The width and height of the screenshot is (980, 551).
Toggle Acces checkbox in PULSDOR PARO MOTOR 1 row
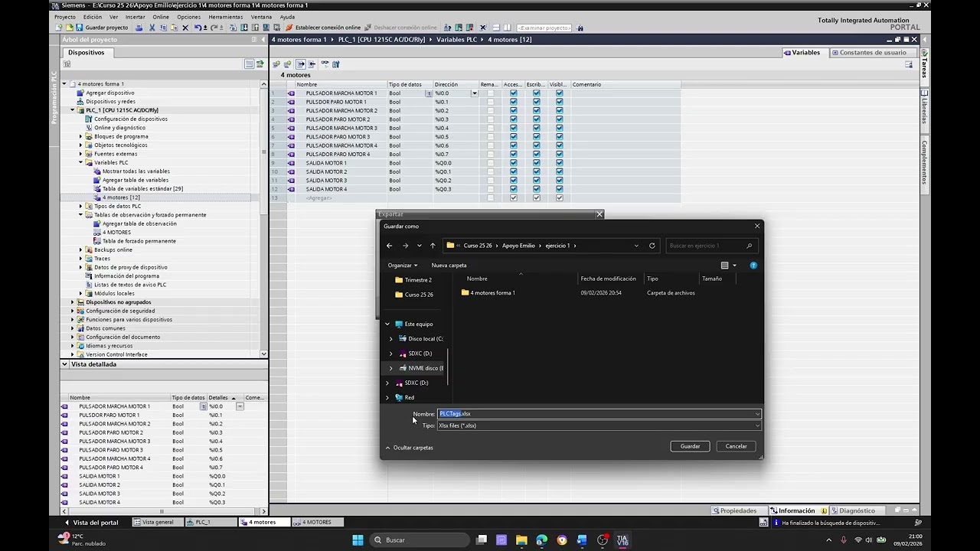point(514,102)
